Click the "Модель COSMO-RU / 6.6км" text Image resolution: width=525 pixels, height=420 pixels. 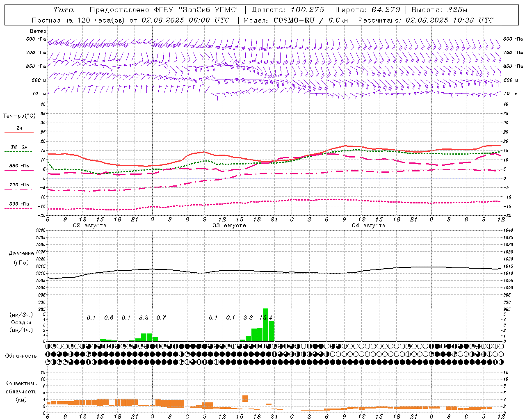click(x=295, y=20)
